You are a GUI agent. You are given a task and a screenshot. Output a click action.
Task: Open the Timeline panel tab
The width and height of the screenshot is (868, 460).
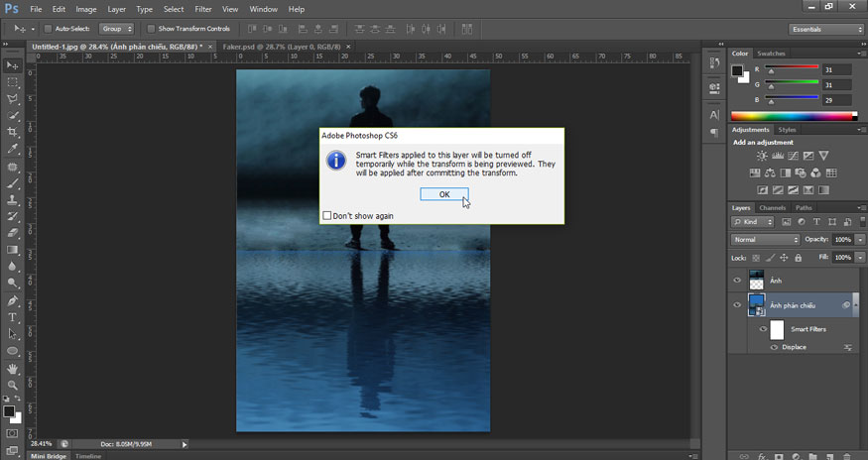tap(88, 456)
